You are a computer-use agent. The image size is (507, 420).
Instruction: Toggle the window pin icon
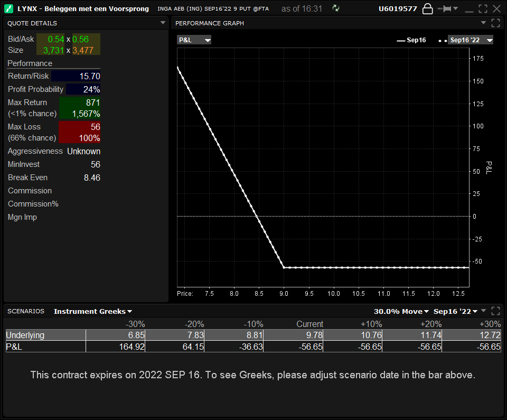coord(445,9)
